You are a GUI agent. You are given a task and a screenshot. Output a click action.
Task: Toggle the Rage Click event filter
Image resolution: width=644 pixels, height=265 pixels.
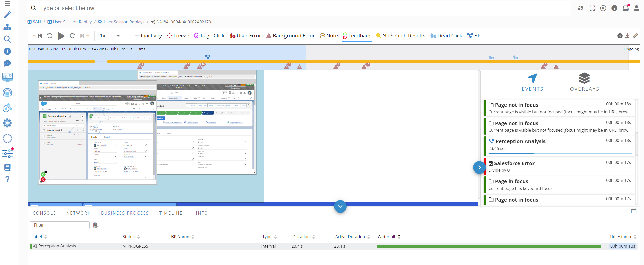[209, 36]
